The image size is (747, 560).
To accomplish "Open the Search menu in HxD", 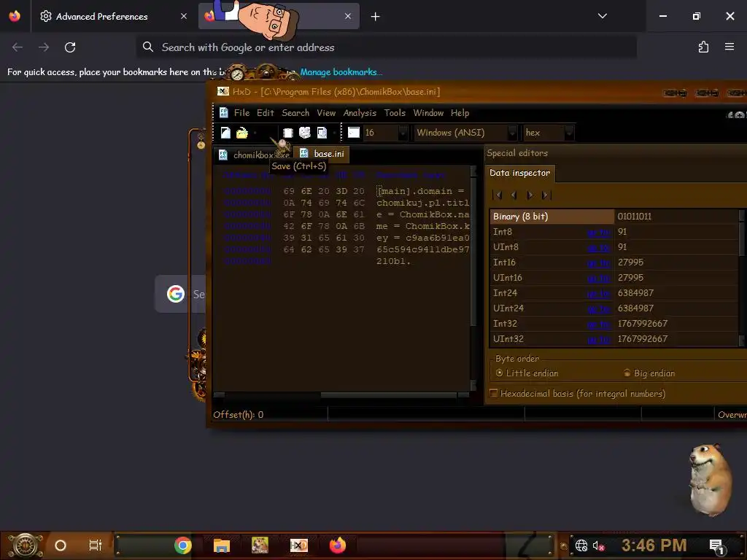I will coord(295,113).
